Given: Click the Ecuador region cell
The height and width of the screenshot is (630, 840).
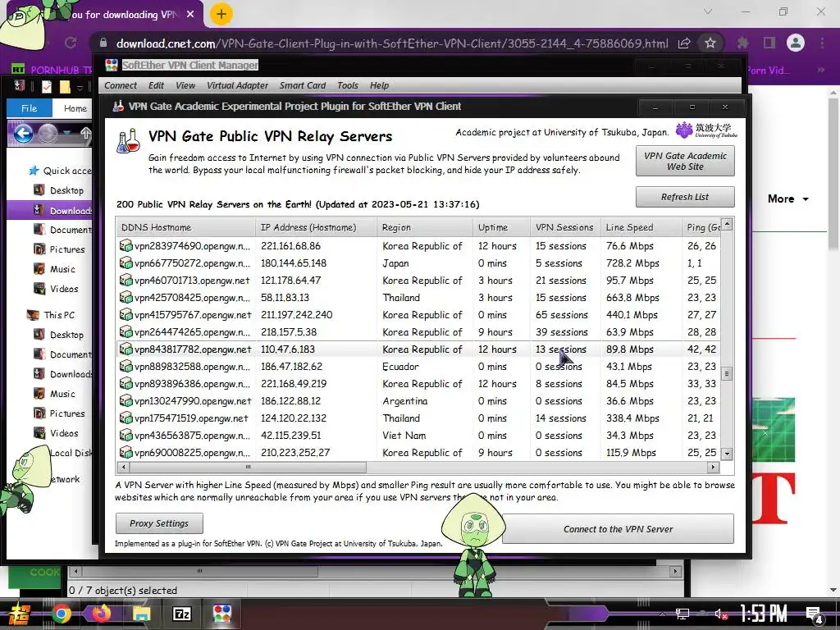Looking at the screenshot, I should [x=400, y=367].
